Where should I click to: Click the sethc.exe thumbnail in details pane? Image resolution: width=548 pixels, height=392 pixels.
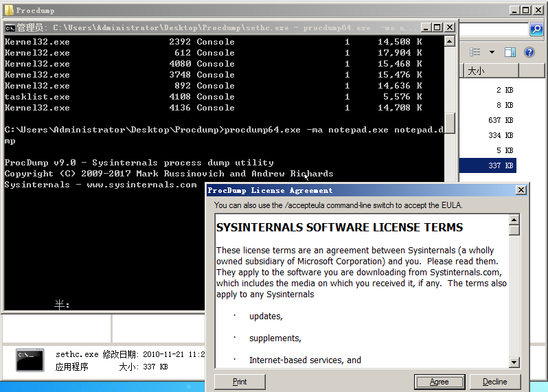coord(30,360)
